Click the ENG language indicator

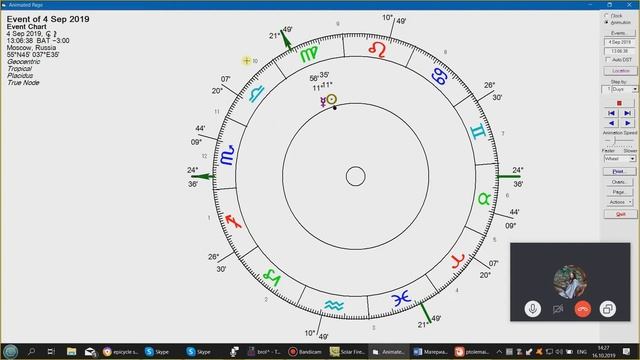[582, 351]
